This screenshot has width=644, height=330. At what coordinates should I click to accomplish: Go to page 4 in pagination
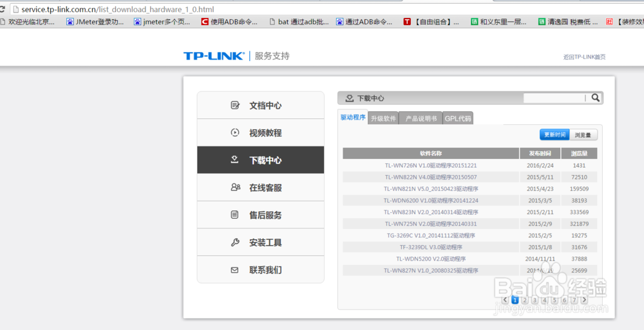coord(544,300)
